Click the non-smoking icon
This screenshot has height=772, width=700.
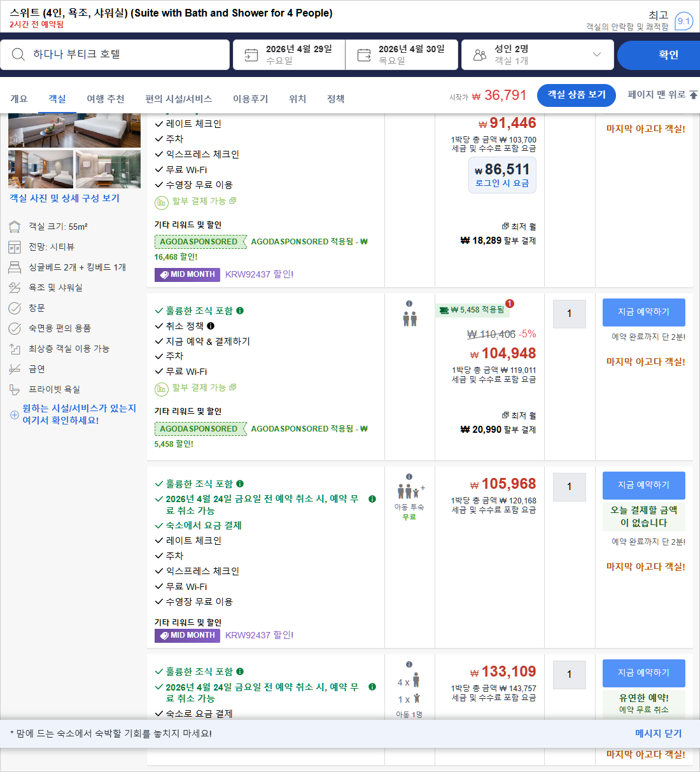[15, 369]
